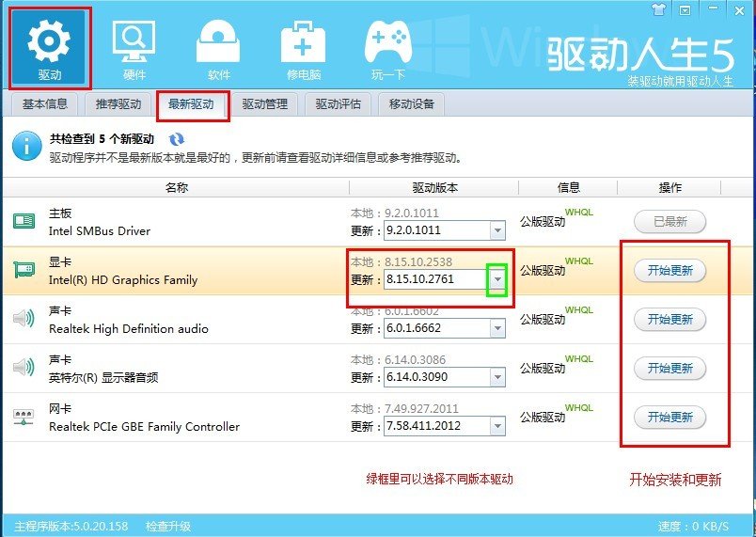The height and width of the screenshot is (537, 756).
Task: Click the refresh icon beside 共检查到 5 个新驱动
Action: [x=177, y=139]
